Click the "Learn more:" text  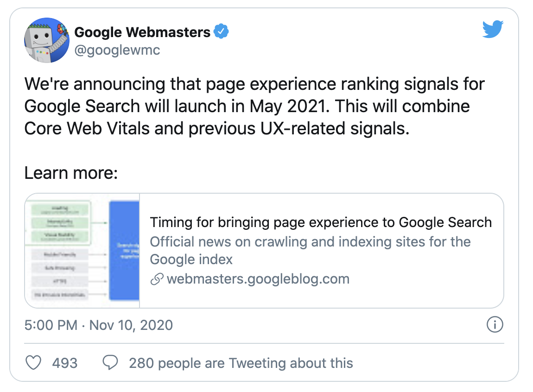[x=71, y=173]
